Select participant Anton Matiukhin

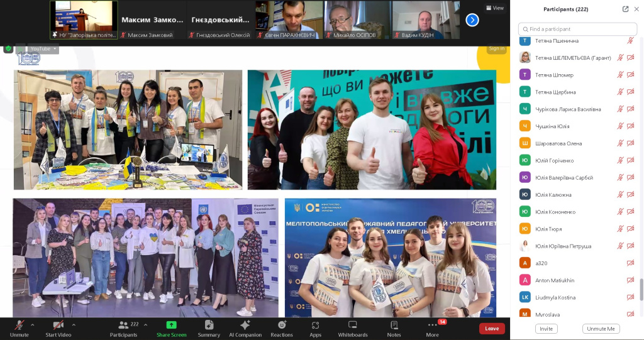pyautogui.click(x=577, y=280)
